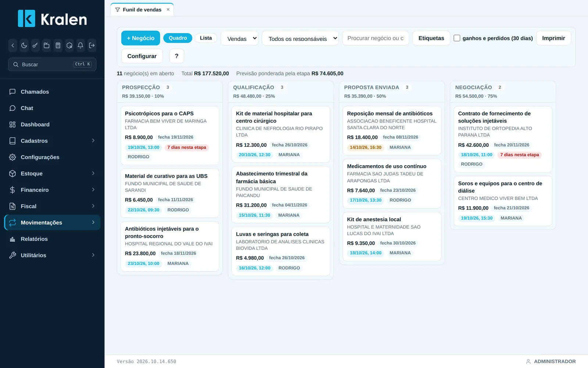Image resolution: width=588 pixels, height=368 pixels.
Task: Expand the Movimentações submenu arrow
Action: pos(93,222)
